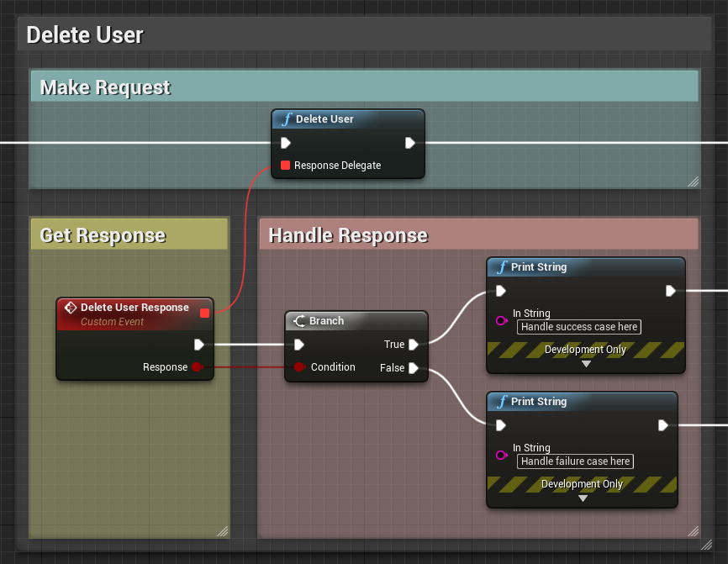Viewport: 728px width, 564px height.
Task: Click the Response boolean output pin
Action: [x=197, y=367]
